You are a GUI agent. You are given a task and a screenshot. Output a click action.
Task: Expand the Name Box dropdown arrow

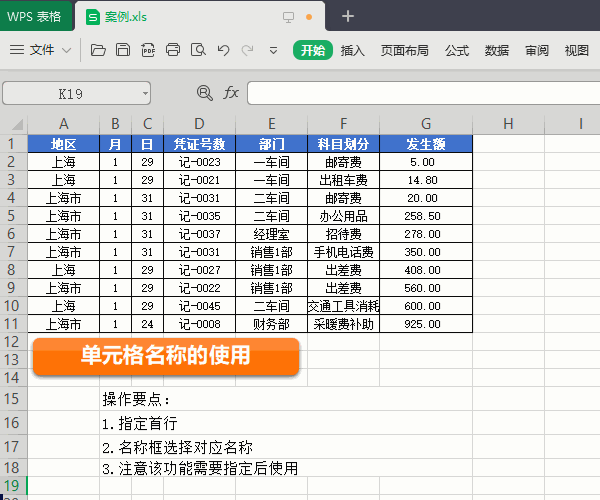tap(145, 93)
